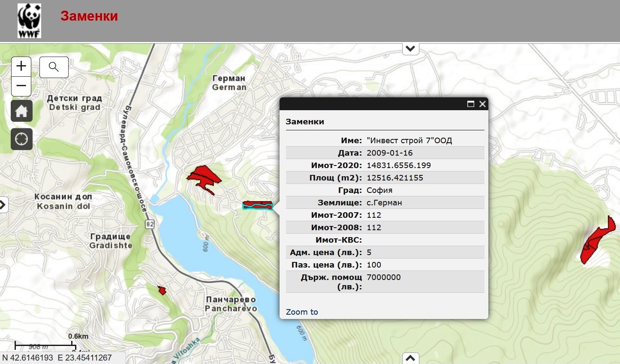Screen dimensions: 620x364
Task: Zoom out with the minus button
Action: coord(21,86)
